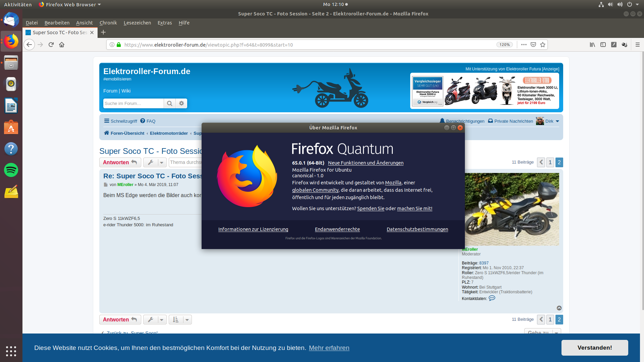Open the home page via house icon

click(62, 45)
